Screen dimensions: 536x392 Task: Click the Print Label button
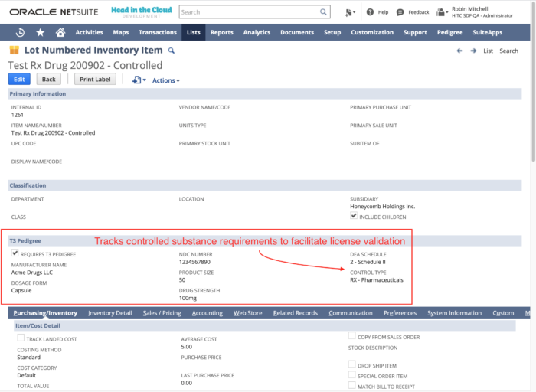pos(95,80)
